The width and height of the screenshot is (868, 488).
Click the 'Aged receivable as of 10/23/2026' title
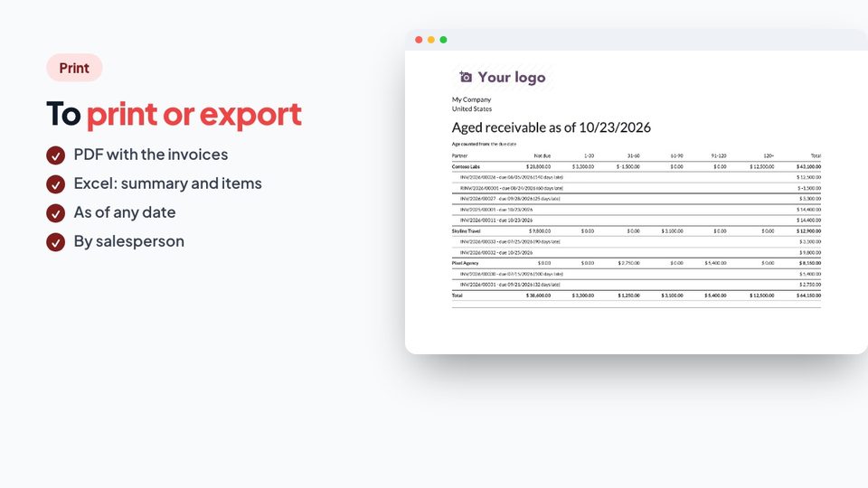(552, 127)
